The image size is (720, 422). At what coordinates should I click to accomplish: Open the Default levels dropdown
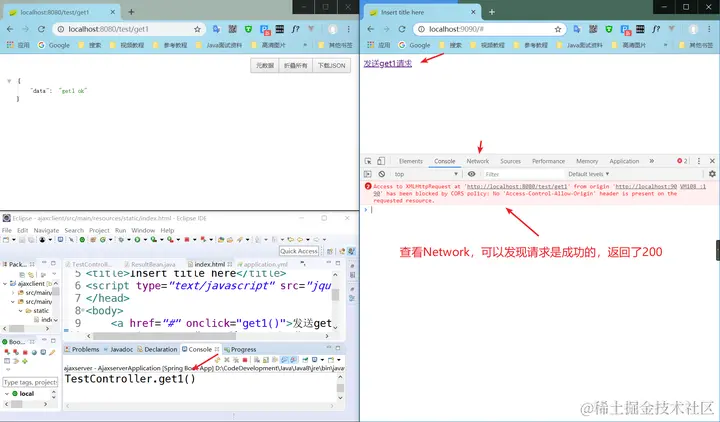(589, 174)
